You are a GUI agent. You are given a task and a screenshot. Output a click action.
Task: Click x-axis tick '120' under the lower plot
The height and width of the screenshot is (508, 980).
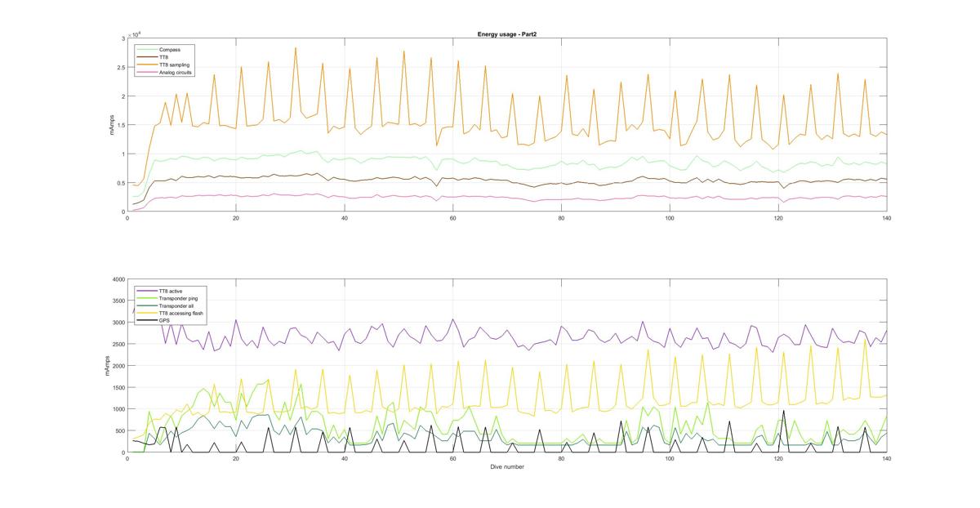coord(778,459)
